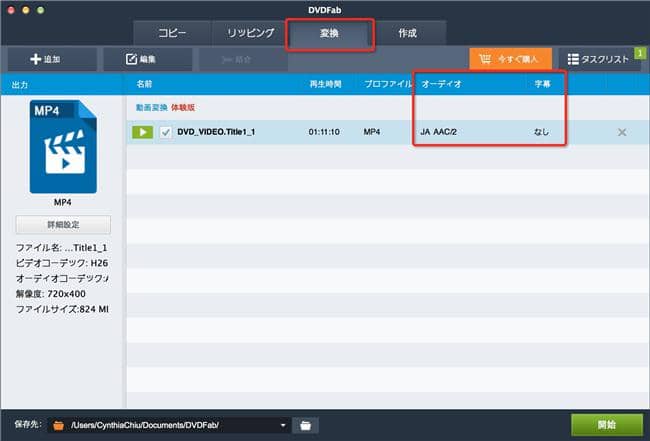
Task: Open the subtitle なし selector
Action: 541,132
